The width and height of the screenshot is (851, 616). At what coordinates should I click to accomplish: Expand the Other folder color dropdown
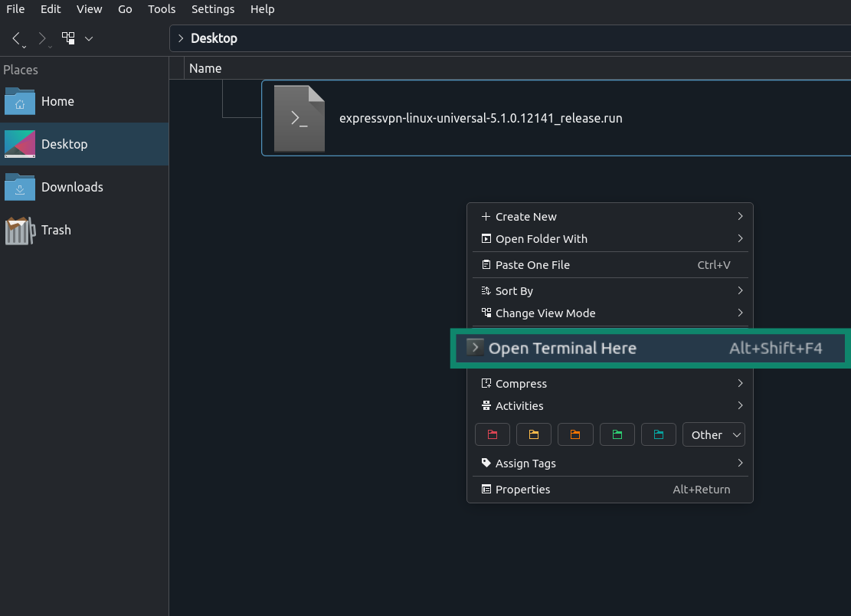click(x=713, y=434)
